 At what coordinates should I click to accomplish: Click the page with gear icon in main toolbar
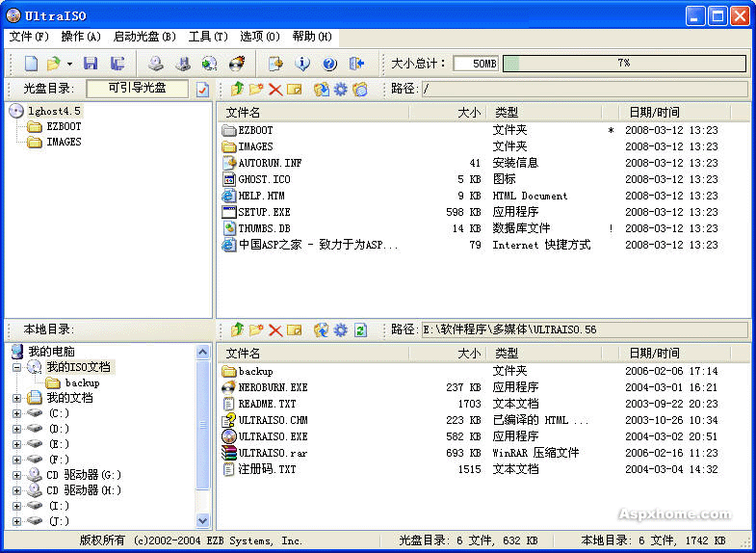coord(275,64)
